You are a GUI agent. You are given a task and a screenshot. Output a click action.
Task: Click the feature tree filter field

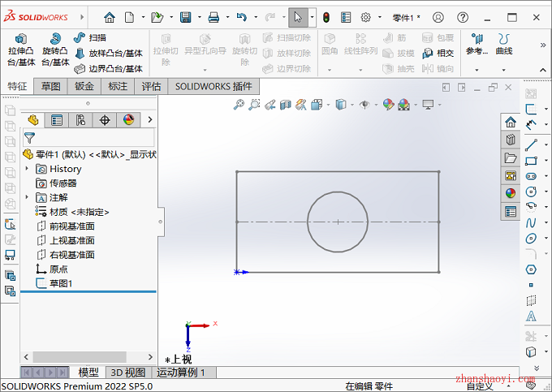coord(88,138)
